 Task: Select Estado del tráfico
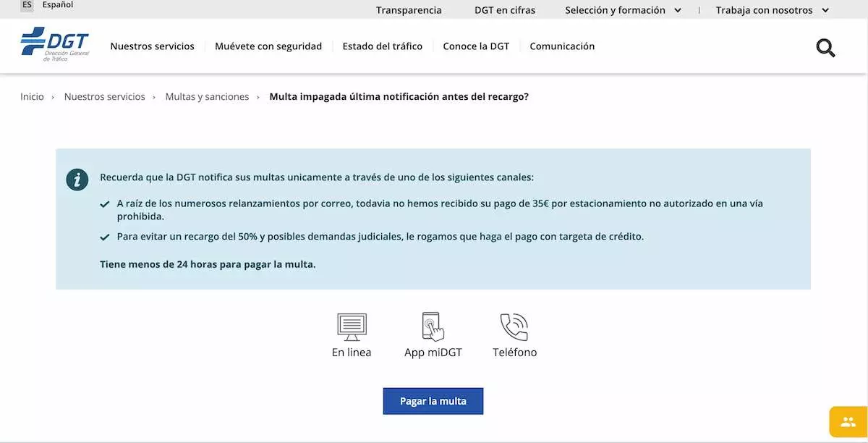pos(382,46)
